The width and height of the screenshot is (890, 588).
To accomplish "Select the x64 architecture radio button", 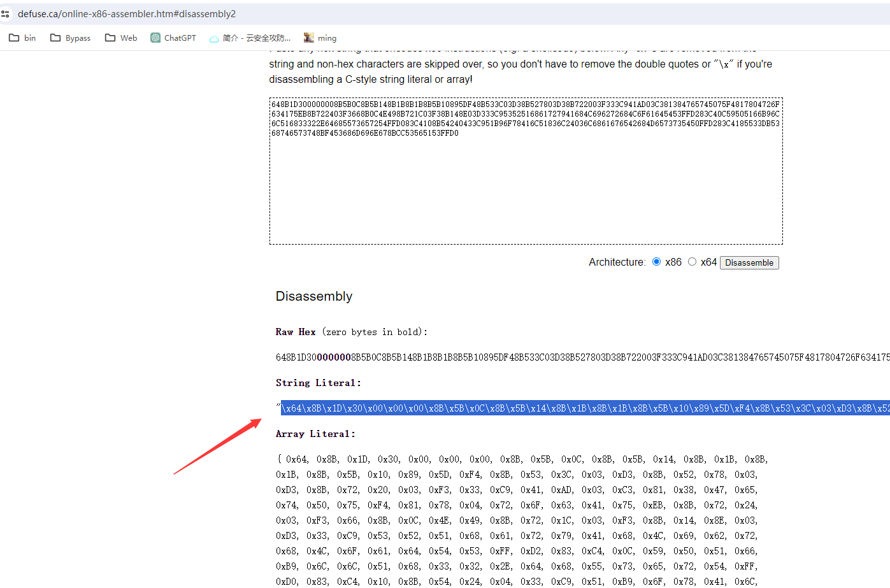I will [692, 262].
